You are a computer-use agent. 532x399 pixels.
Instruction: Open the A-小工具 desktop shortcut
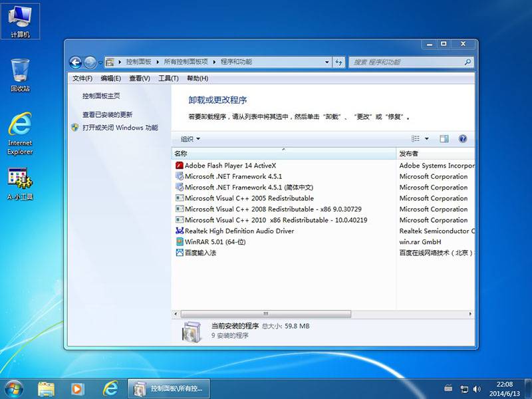(20, 184)
